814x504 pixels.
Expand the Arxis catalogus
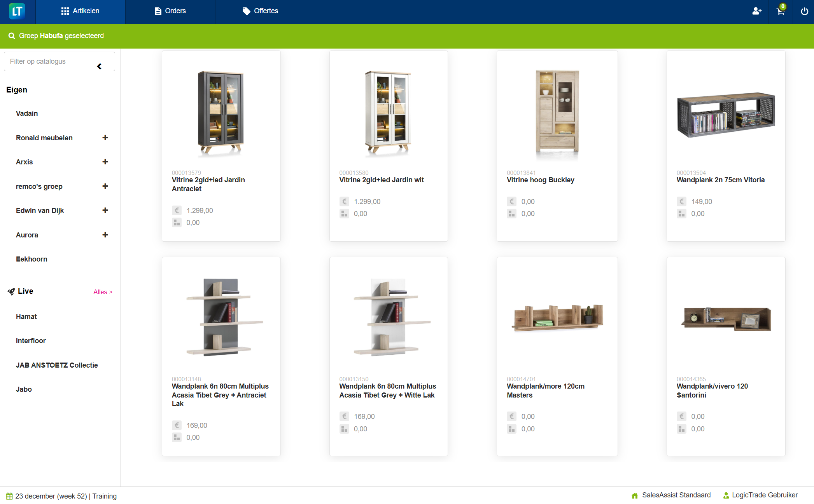click(105, 162)
